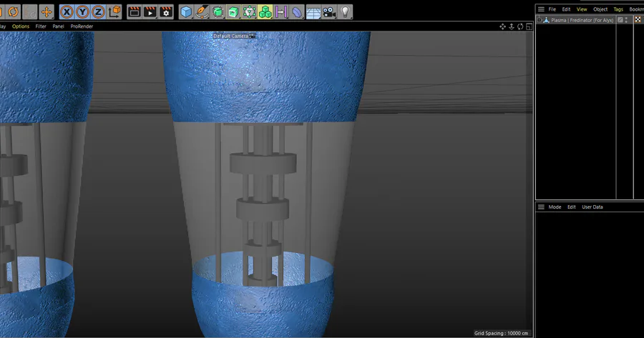Click the Move tool cross-arrows icon
Screen dimensions: 644x338
[47, 12]
